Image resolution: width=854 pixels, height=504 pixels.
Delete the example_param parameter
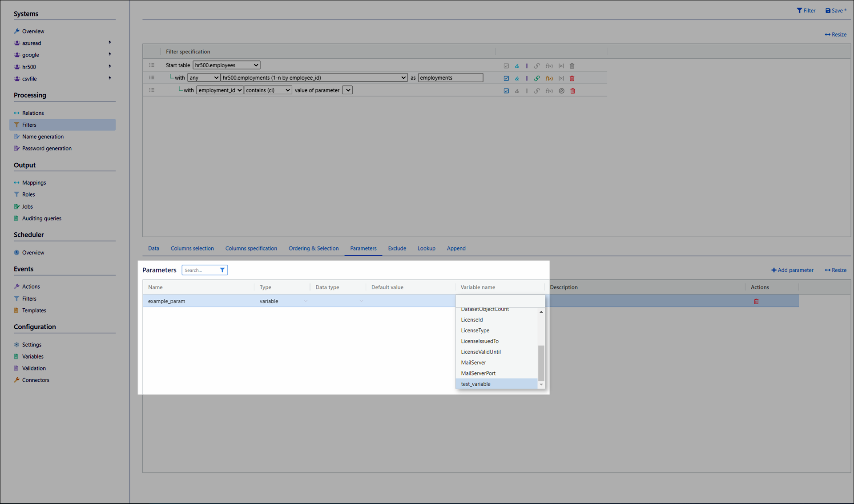[x=756, y=302]
